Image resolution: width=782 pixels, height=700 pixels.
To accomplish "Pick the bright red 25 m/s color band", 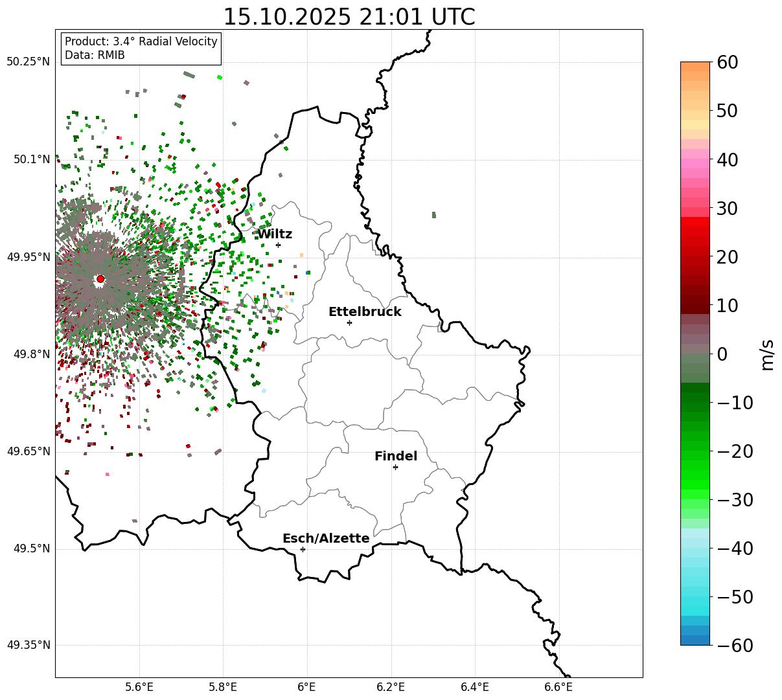I will (695, 232).
